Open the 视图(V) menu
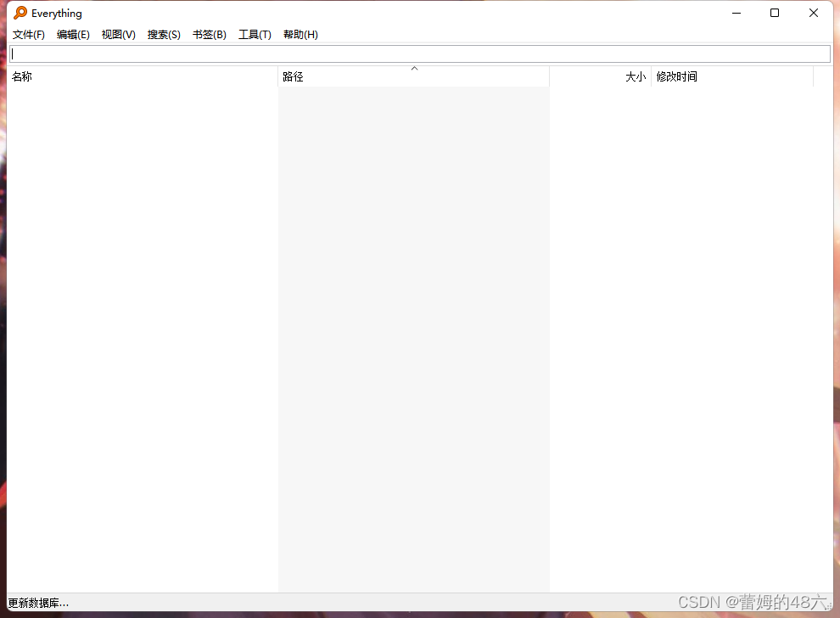This screenshot has width=840, height=618. (119, 35)
